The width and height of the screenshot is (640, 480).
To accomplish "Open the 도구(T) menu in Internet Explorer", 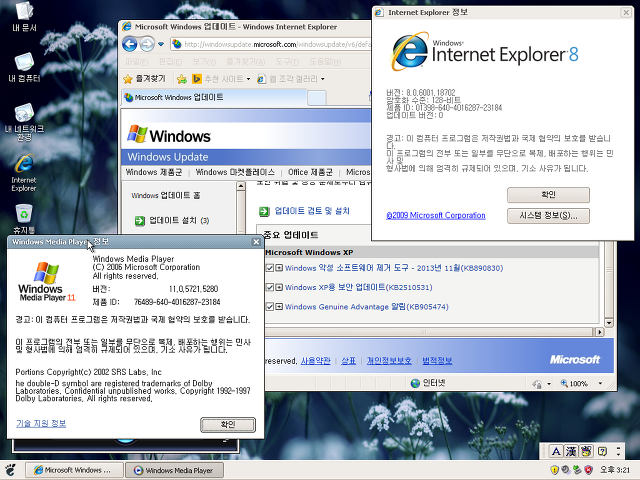I will (x=287, y=62).
